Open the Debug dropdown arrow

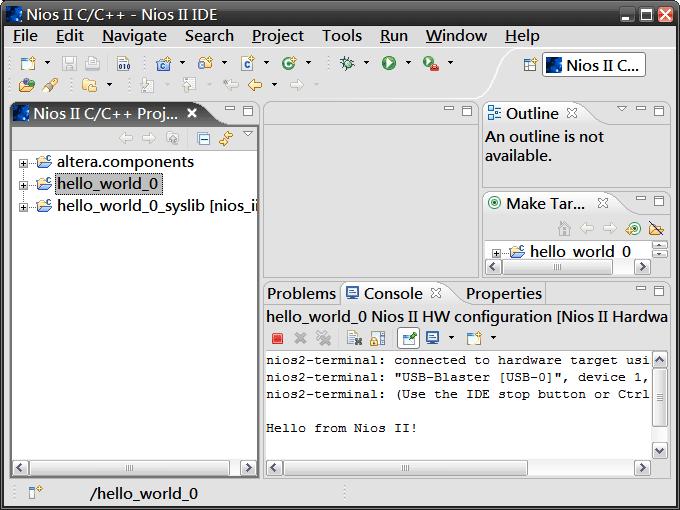click(366, 63)
